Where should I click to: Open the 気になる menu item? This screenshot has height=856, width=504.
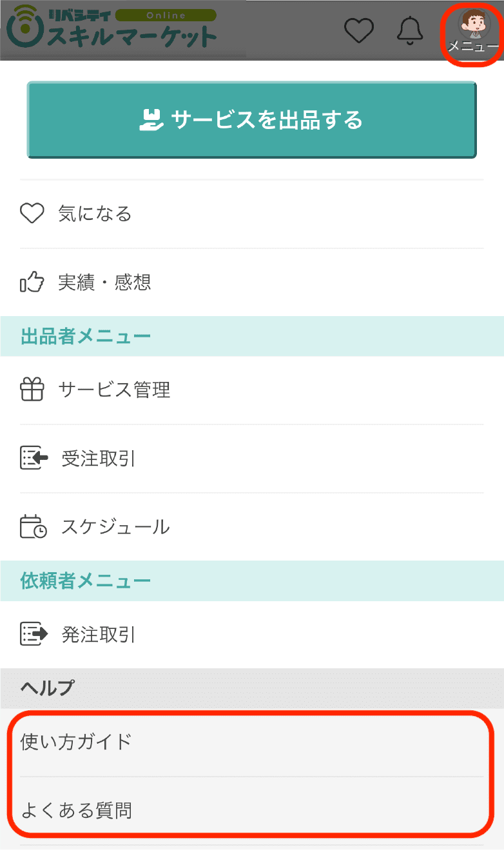(x=95, y=214)
